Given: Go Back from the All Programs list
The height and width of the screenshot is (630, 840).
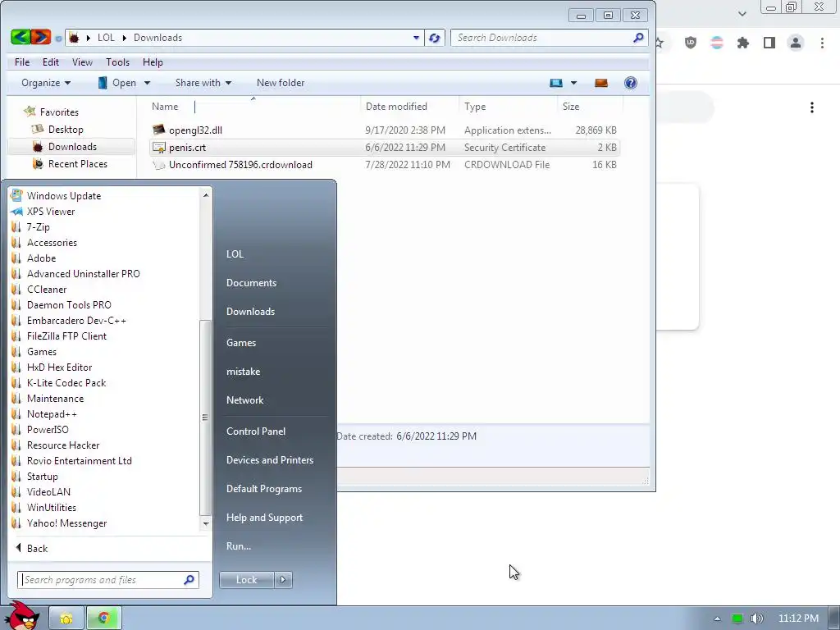Looking at the screenshot, I should pos(32,548).
